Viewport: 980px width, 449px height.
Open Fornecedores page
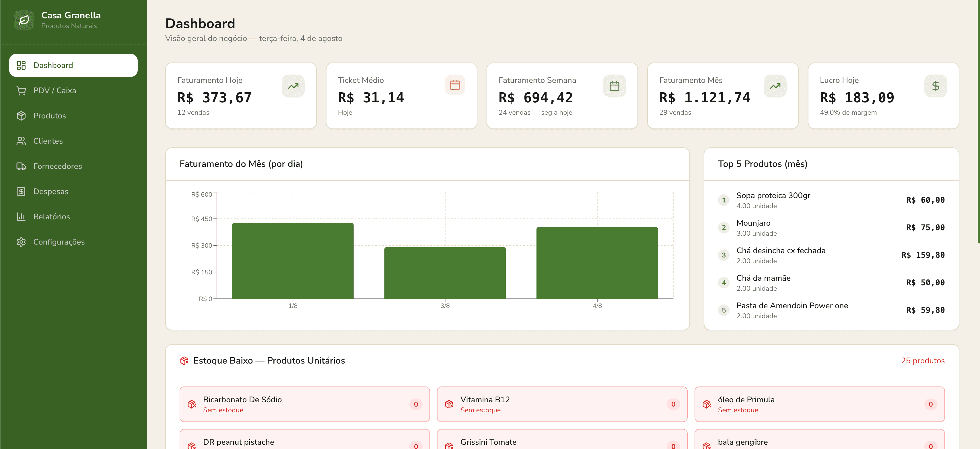tap(73, 166)
